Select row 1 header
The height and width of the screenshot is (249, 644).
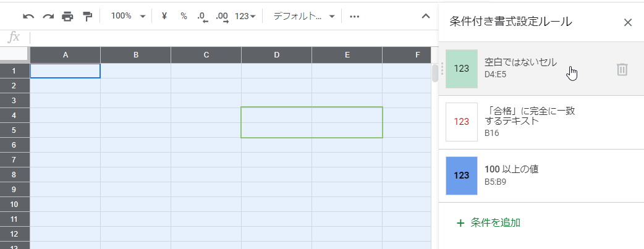point(15,70)
